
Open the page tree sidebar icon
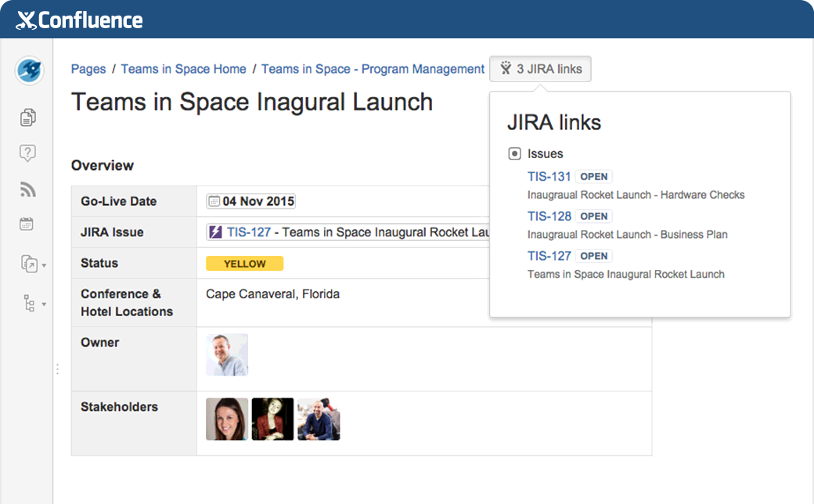click(30, 303)
